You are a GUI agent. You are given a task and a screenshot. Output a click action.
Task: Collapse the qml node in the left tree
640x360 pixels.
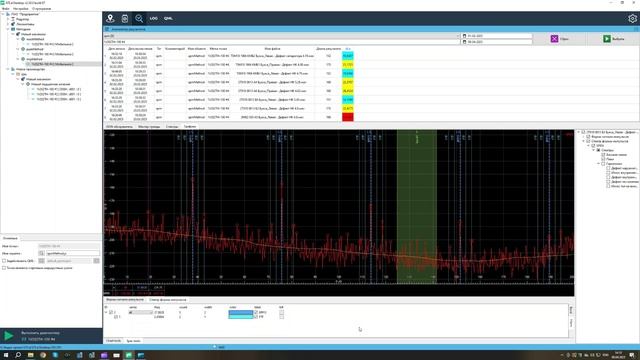pyautogui.click(x=13, y=74)
